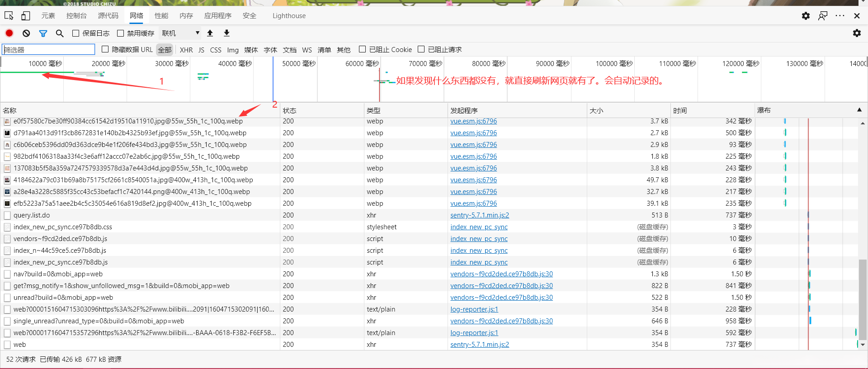
Task: Toggle the filter funnel icon
Action: tap(43, 33)
